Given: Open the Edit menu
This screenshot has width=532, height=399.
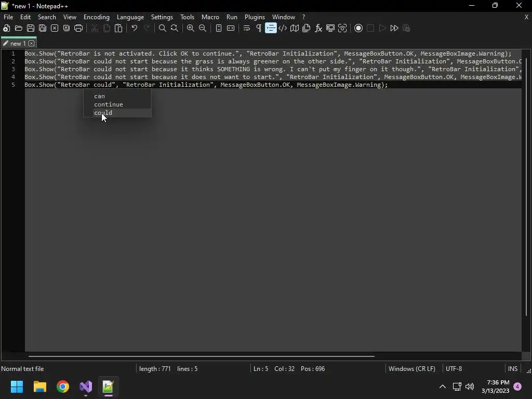Looking at the screenshot, I should [x=25, y=17].
